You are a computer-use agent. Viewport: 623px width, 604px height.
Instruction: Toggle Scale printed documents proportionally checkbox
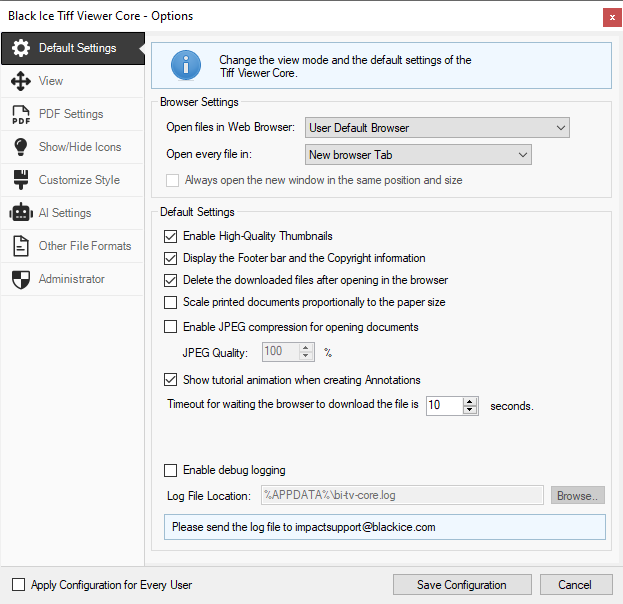[x=170, y=302]
